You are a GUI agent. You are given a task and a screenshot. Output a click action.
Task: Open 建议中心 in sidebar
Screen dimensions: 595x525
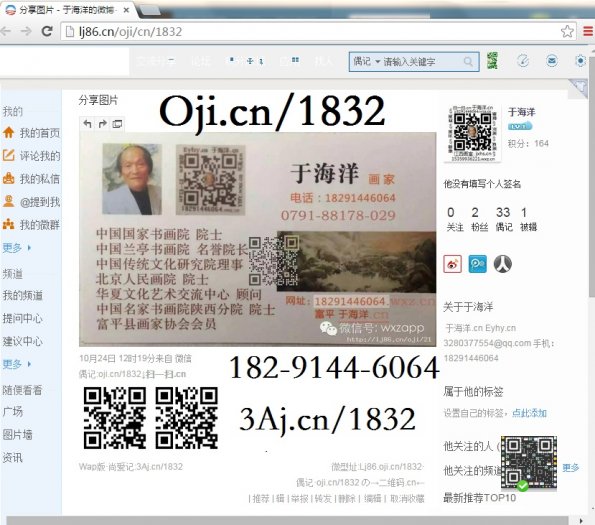(23, 341)
